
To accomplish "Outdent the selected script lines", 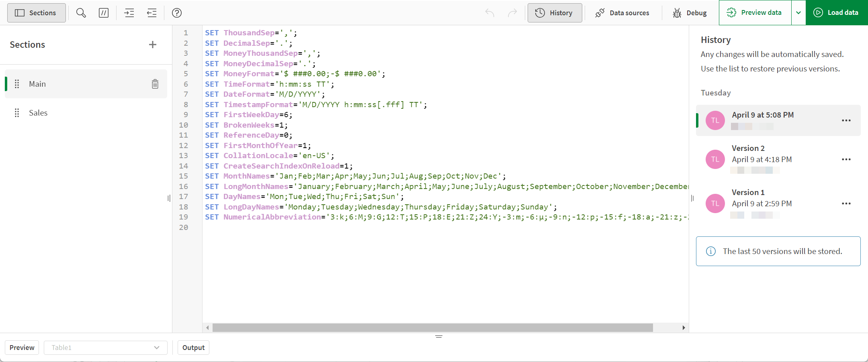I will click(x=152, y=13).
